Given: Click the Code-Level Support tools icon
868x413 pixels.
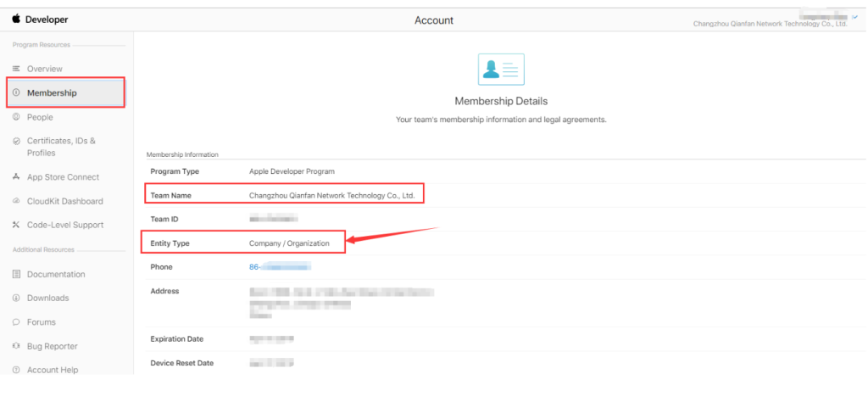Looking at the screenshot, I should point(16,225).
